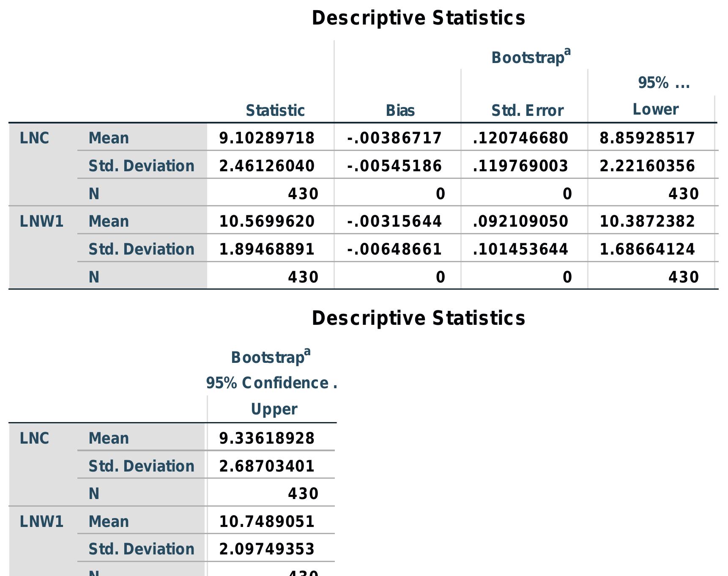728x576 pixels.
Task: Select the Statistic column header
Action: click(x=275, y=111)
